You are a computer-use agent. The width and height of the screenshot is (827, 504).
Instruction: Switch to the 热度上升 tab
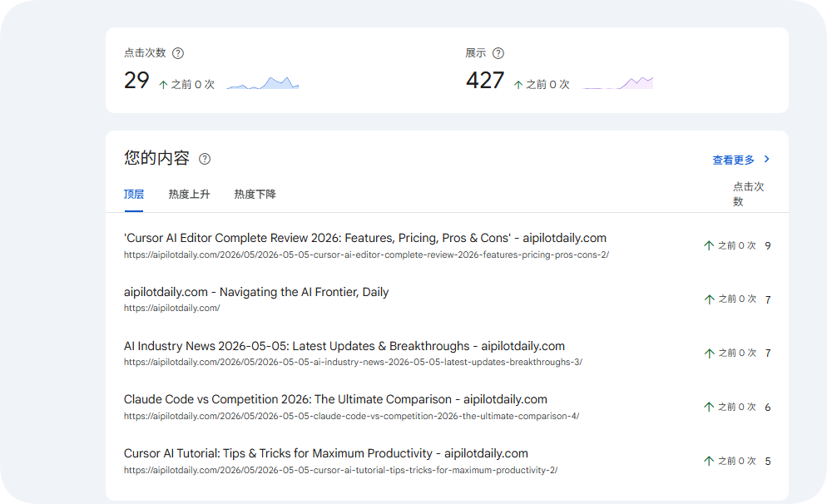[190, 194]
